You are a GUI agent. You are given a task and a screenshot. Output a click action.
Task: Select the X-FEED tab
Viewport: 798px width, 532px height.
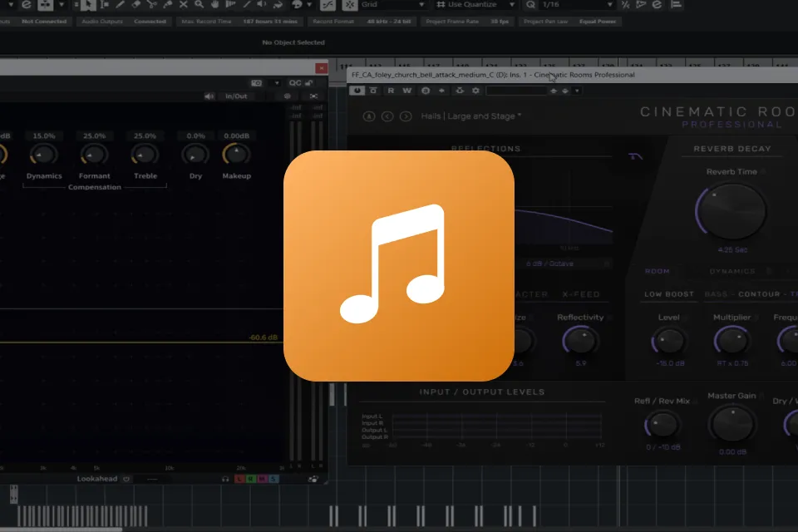point(581,294)
